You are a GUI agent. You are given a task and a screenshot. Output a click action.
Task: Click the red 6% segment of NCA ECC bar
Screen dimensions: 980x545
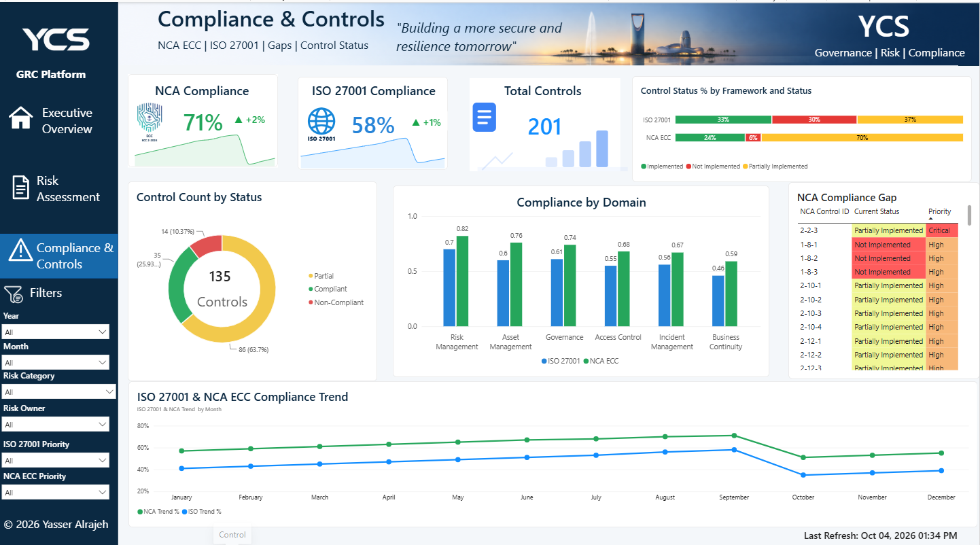(x=753, y=137)
